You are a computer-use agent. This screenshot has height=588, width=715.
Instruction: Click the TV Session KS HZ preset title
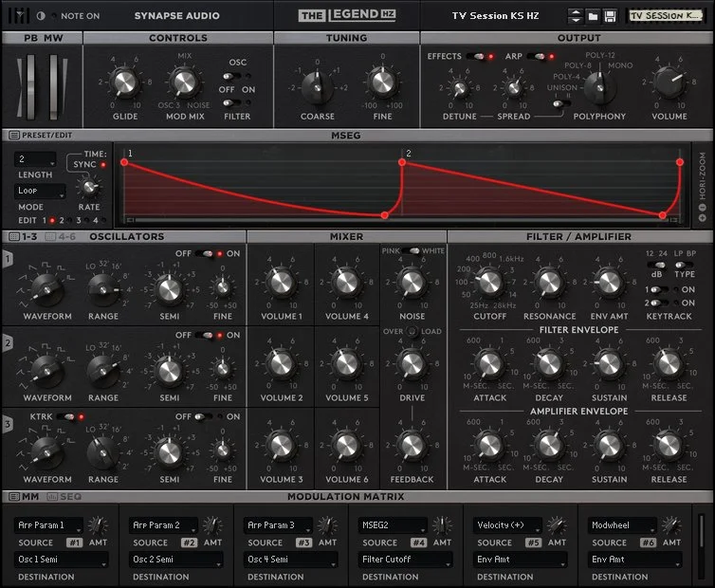495,16
